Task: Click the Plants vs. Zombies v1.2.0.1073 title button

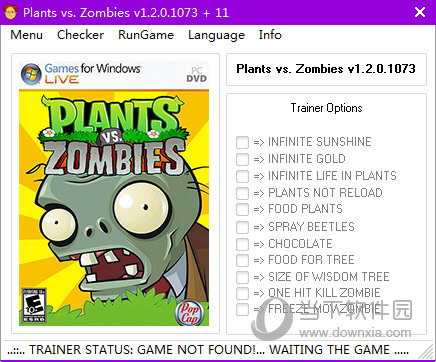Action: coord(326,69)
